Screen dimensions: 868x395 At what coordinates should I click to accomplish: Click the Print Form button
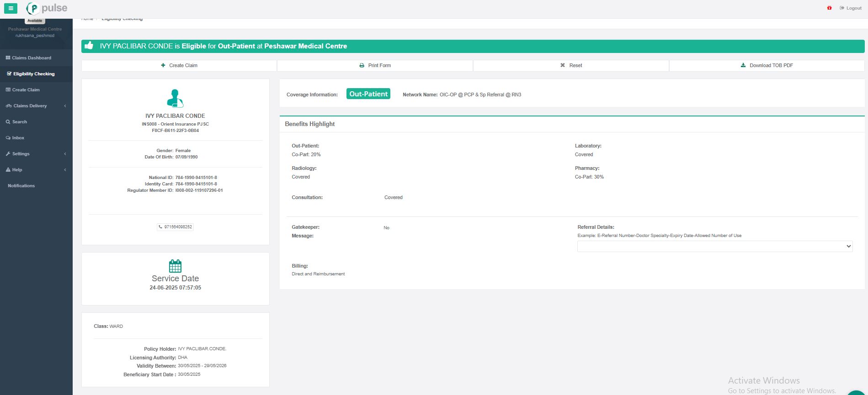(x=375, y=66)
